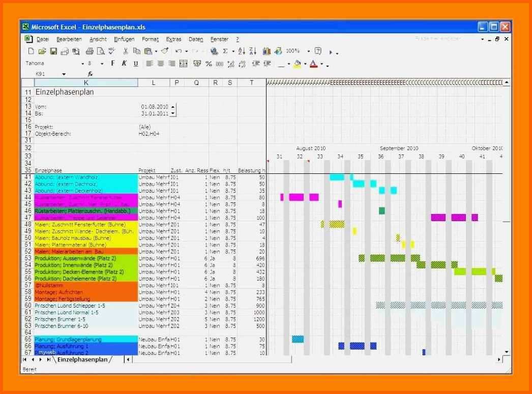Viewport: 532px width, 394px height.
Task: Click the Print icon in the toolbar
Action: 90,51
